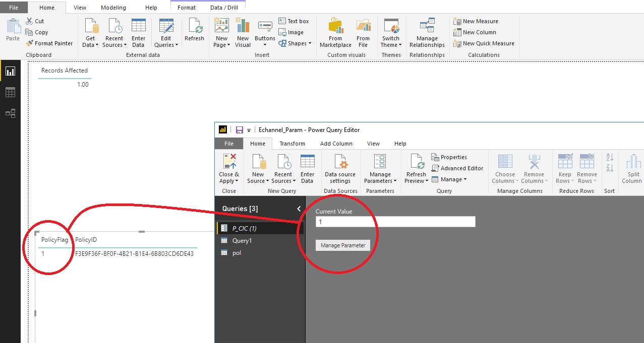Viewport: 644px width, 343px height.
Task: Open the View tab in Query Editor
Action: pyautogui.click(x=374, y=144)
